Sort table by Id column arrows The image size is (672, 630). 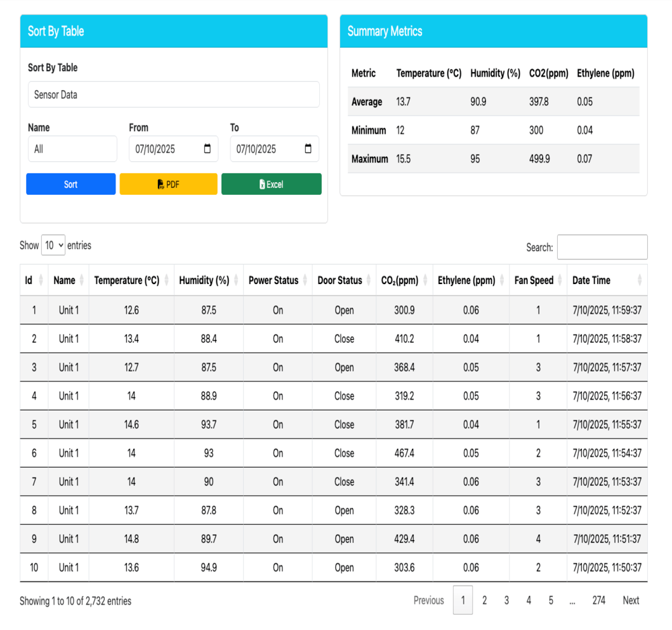tap(41, 281)
